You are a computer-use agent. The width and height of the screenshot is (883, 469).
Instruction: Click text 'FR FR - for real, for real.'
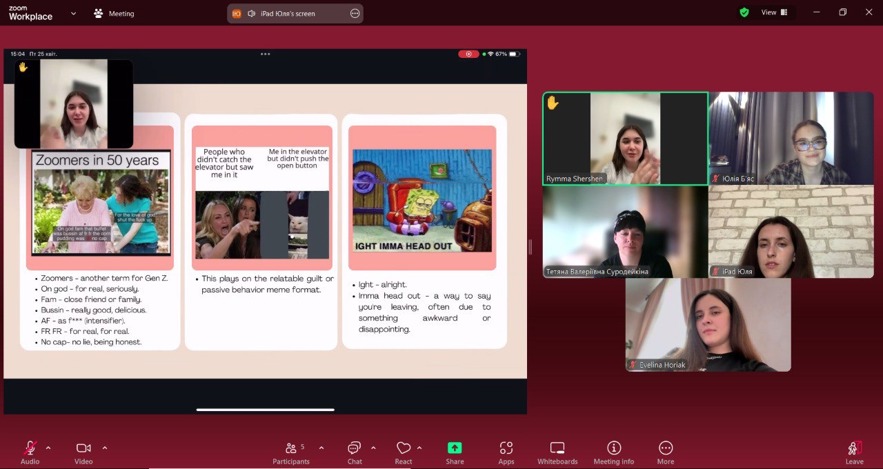click(84, 331)
